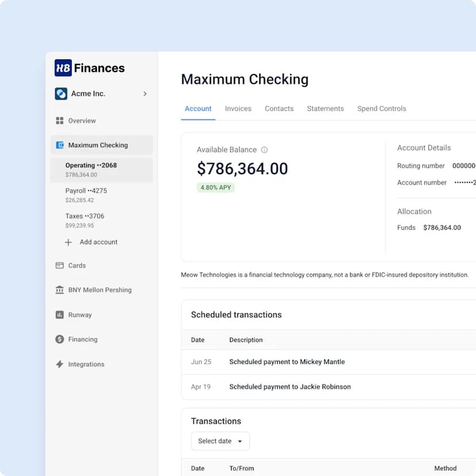Click the Add account link
This screenshot has height=476, width=476.
coord(98,242)
